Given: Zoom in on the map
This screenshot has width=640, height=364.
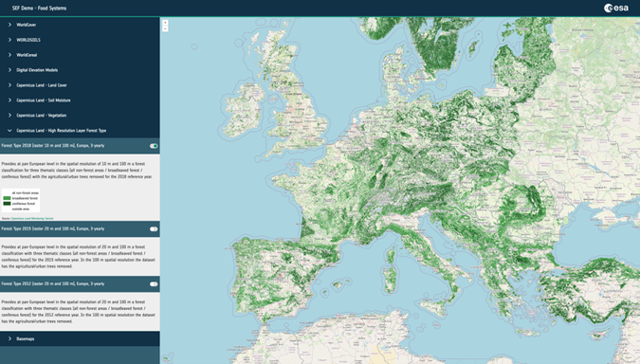Looking at the screenshot, I should [165, 23].
